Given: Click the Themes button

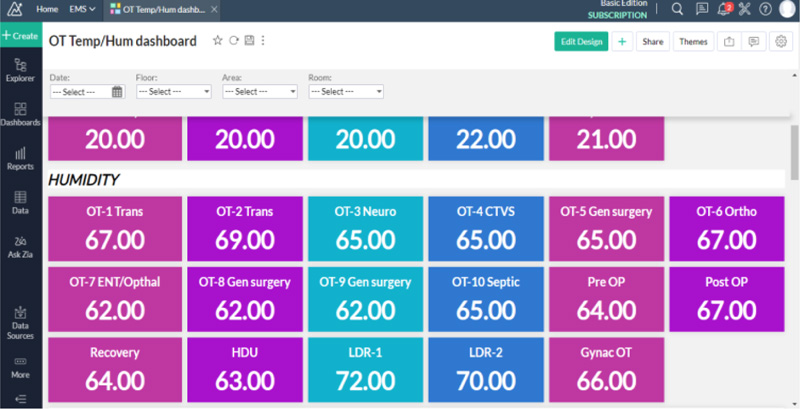Looking at the screenshot, I should tap(691, 41).
